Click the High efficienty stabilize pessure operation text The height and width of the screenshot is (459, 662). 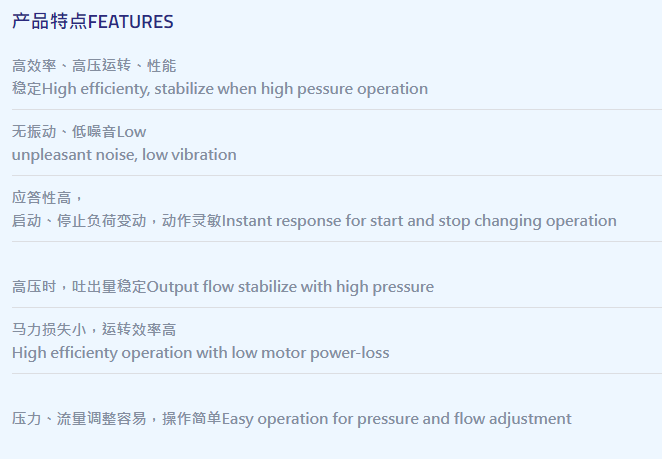(x=235, y=89)
